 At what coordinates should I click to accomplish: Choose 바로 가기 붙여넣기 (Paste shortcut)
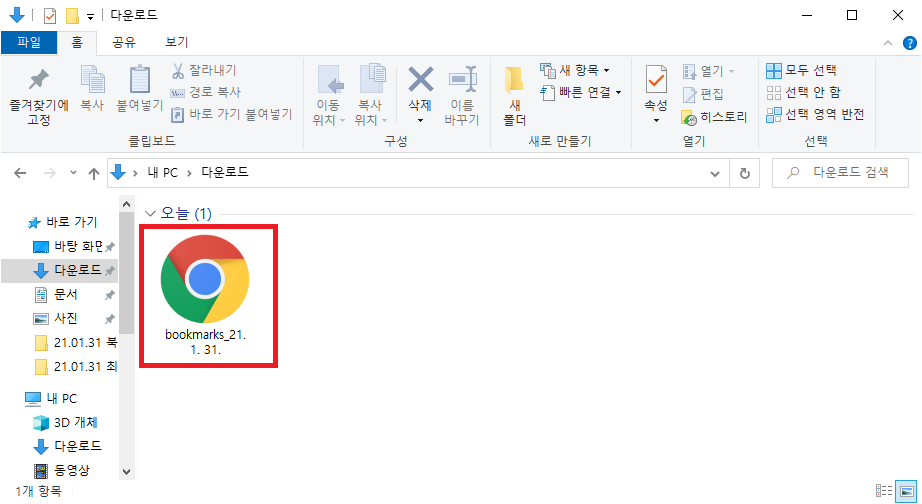pyautogui.click(x=231, y=114)
